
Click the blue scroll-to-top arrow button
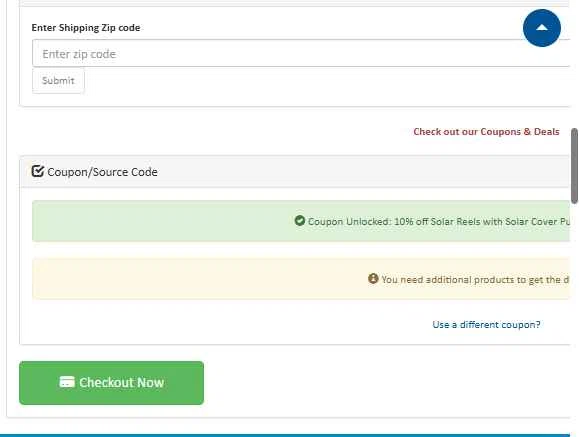[542, 28]
